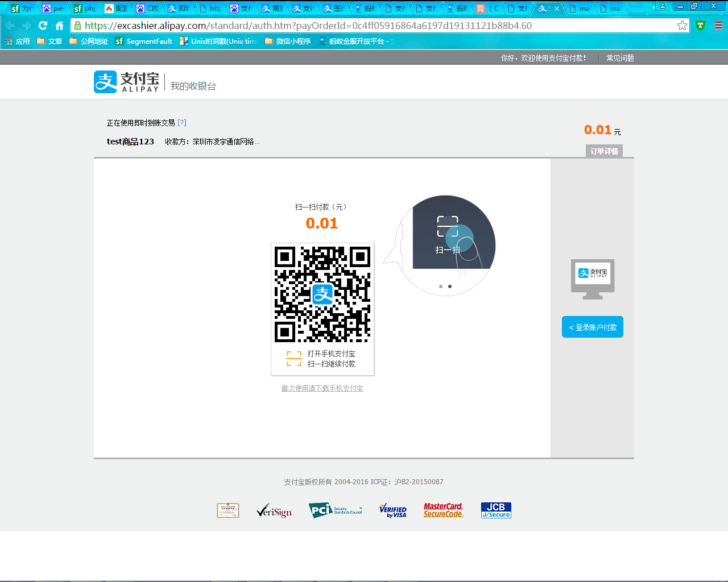Viewport: 728px width, 582px height.
Task: Click the 我的收银台 header text
Action: 193,86
